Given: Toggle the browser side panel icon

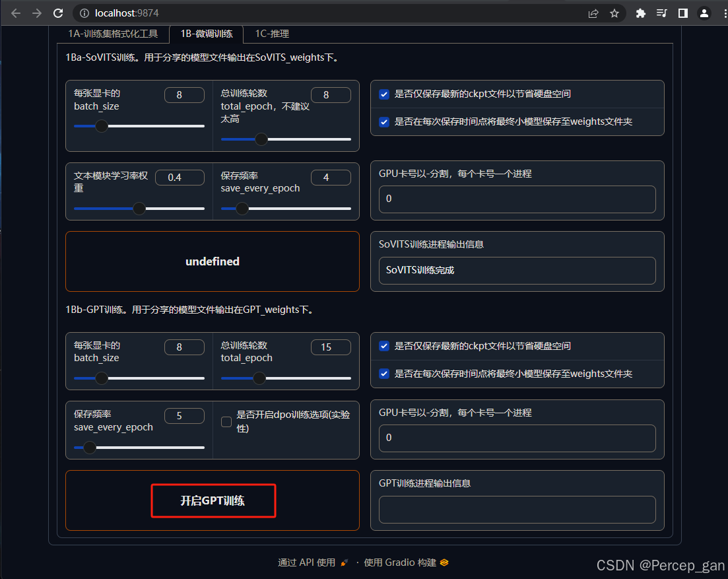Looking at the screenshot, I should click(x=683, y=13).
